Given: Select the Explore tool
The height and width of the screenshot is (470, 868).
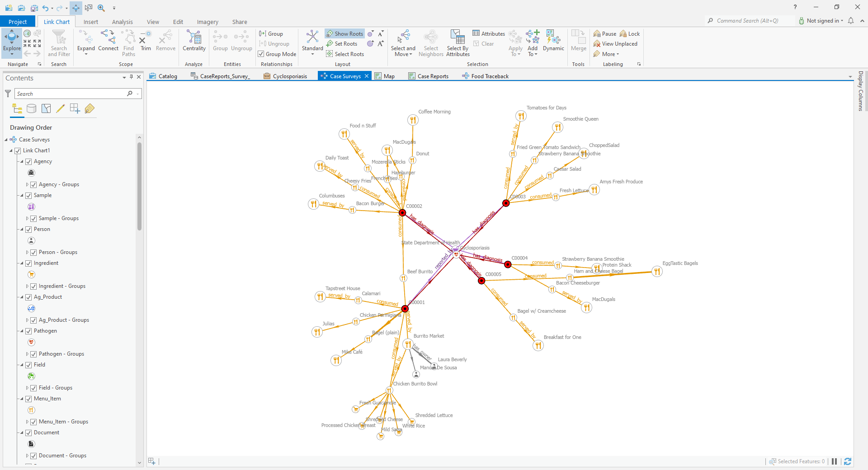Looking at the screenshot, I should [11, 41].
